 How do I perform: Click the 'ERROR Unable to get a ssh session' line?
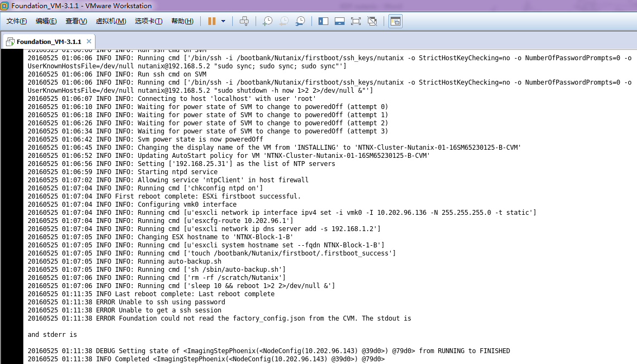click(x=124, y=310)
